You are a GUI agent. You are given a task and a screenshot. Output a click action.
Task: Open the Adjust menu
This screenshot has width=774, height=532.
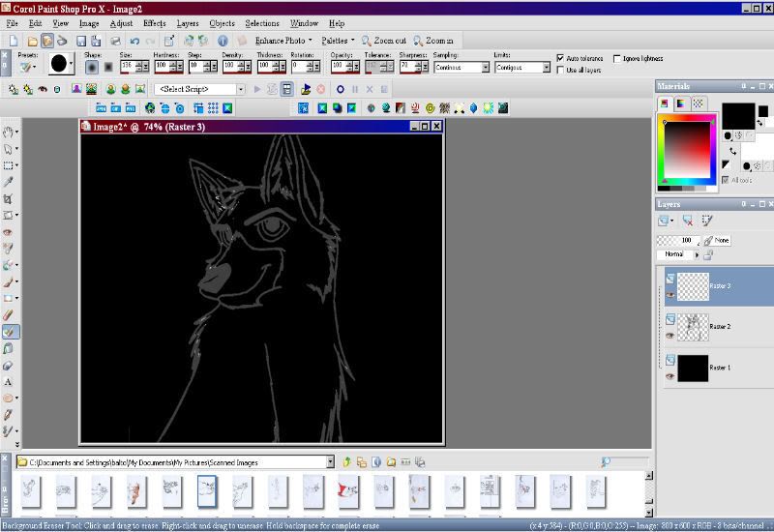[x=121, y=23]
